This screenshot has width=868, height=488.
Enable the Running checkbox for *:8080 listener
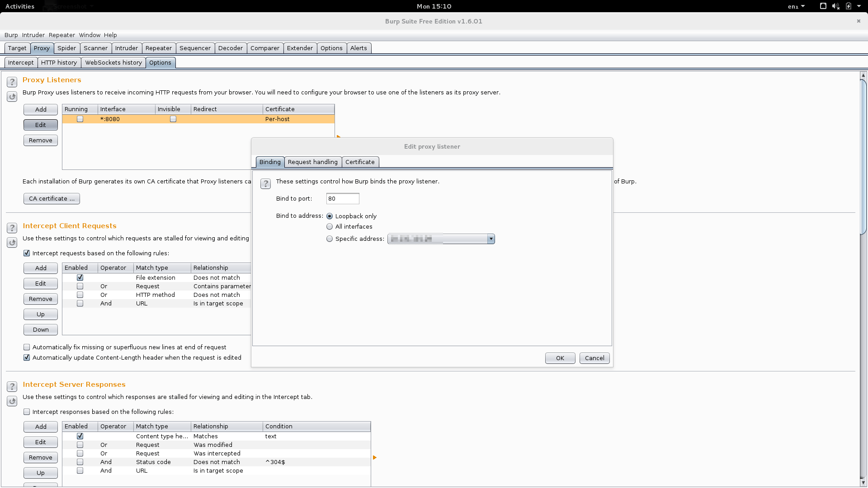(x=80, y=119)
